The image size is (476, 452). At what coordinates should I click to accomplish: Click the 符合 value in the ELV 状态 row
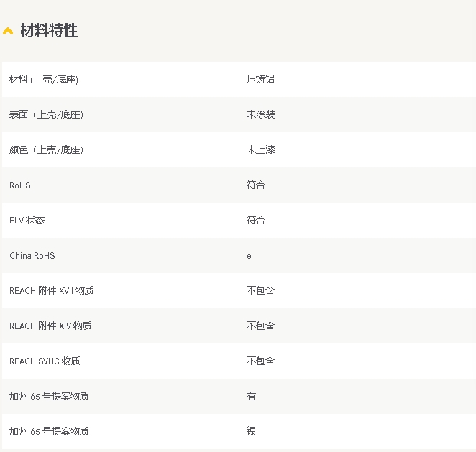(255, 221)
